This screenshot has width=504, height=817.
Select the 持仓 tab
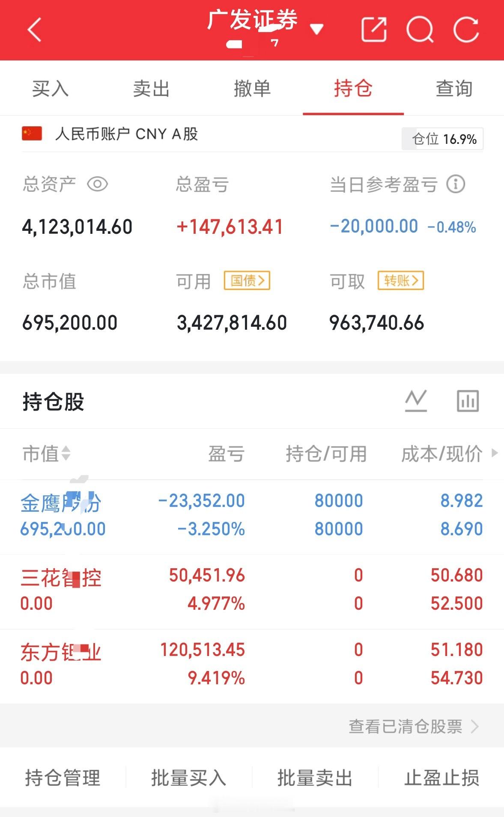[353, 89]
